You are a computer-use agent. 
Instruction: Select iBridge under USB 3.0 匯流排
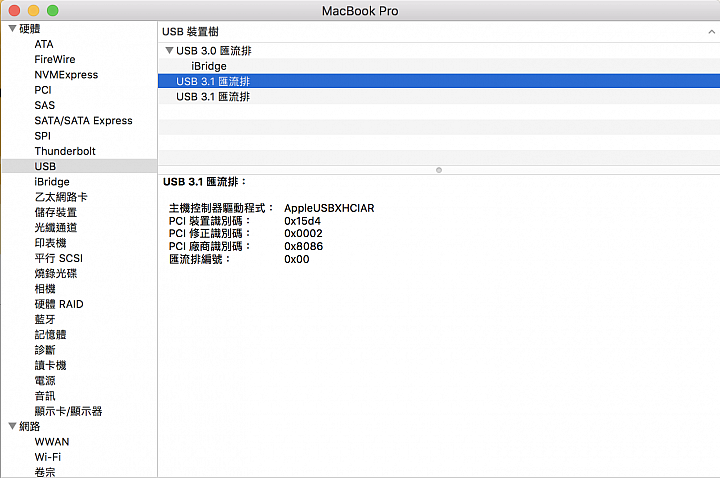(439, 66)
